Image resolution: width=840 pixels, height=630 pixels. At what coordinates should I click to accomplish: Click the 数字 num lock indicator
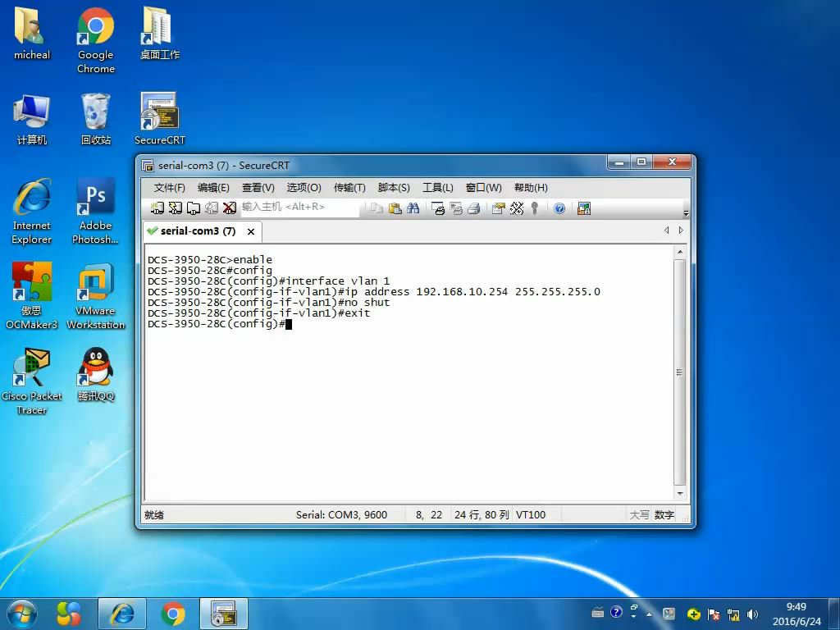664,515
